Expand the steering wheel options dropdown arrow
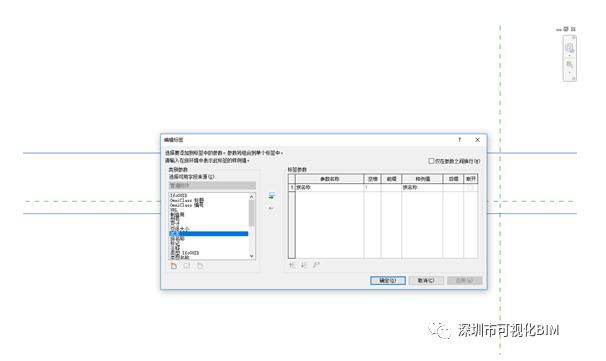606x361 pixels. point(569,55)
